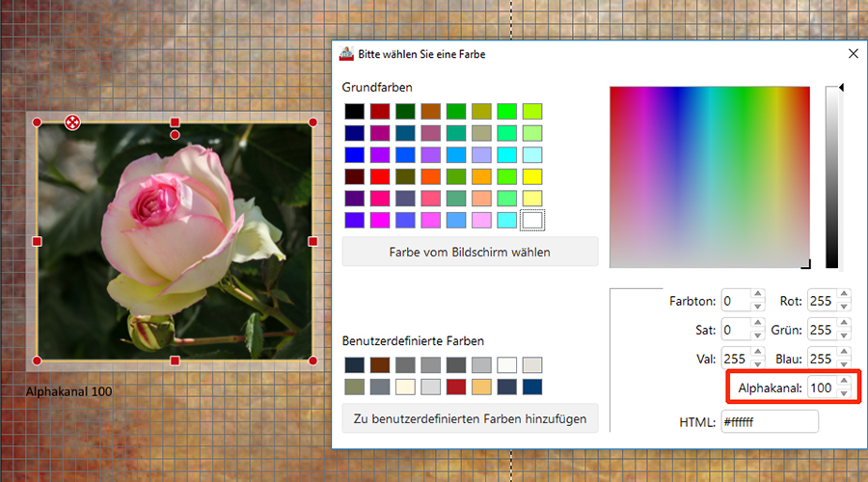
Task: Choose the brown swatch in Benutzerdefinierte Farben
Action: (380, 365)
